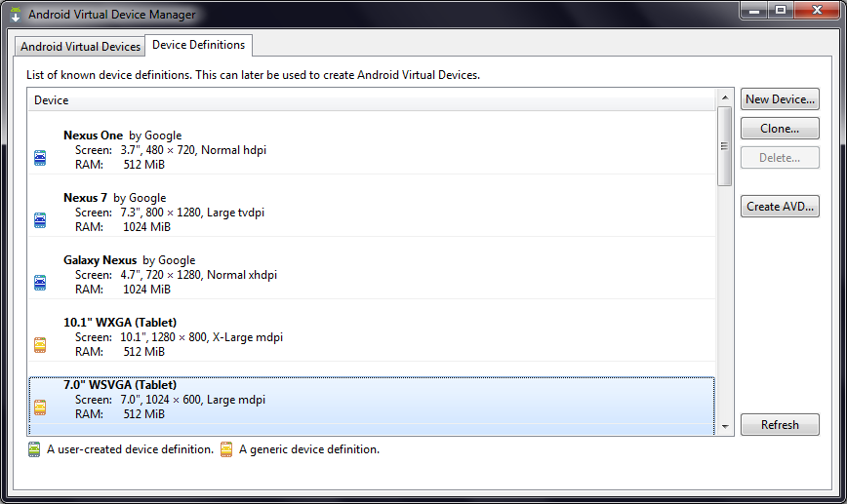847x504 pixels.
Task: Click Galaxy Nexus RAM 1024 MiB value
Action: 147,290
